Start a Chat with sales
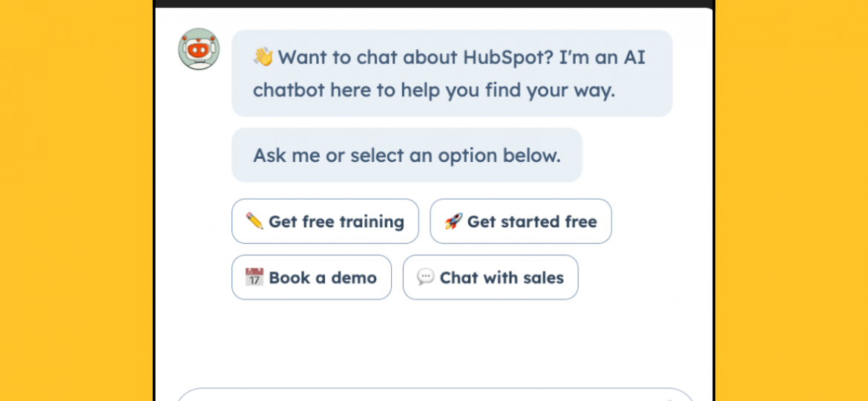Viewport: 868px width, 401px height. pyautogui.click(x=502, y=278)
